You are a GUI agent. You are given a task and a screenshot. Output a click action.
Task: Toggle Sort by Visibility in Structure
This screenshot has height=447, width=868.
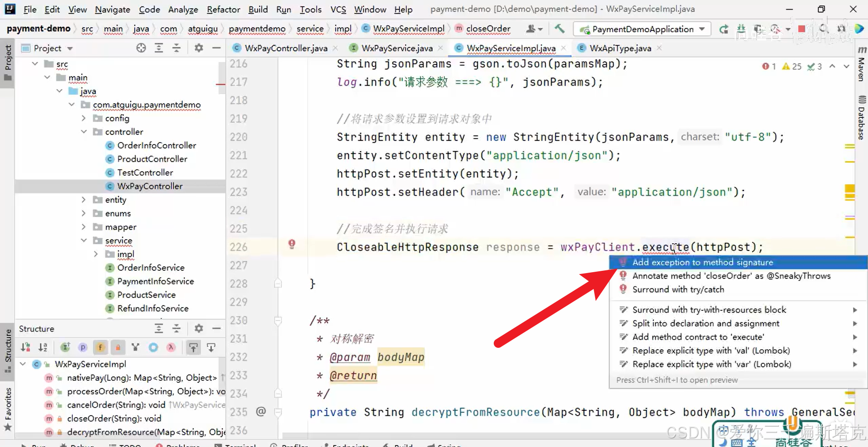tap(25, 347)
